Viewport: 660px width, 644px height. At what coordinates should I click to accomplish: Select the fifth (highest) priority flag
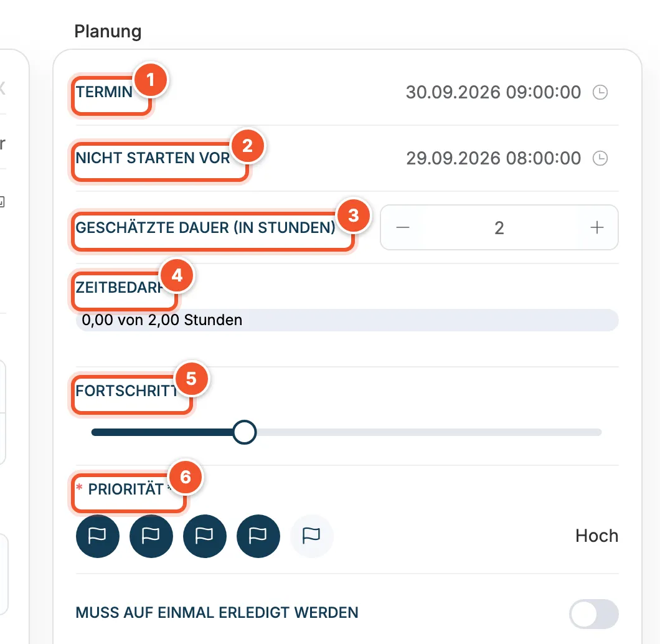(311, 536)
